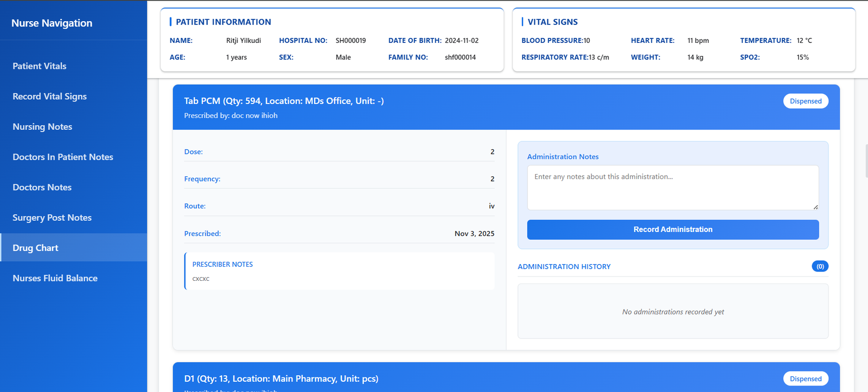Click Dispensed badge on D1 card
The image size is (868, 392).
tap(805, 379)
